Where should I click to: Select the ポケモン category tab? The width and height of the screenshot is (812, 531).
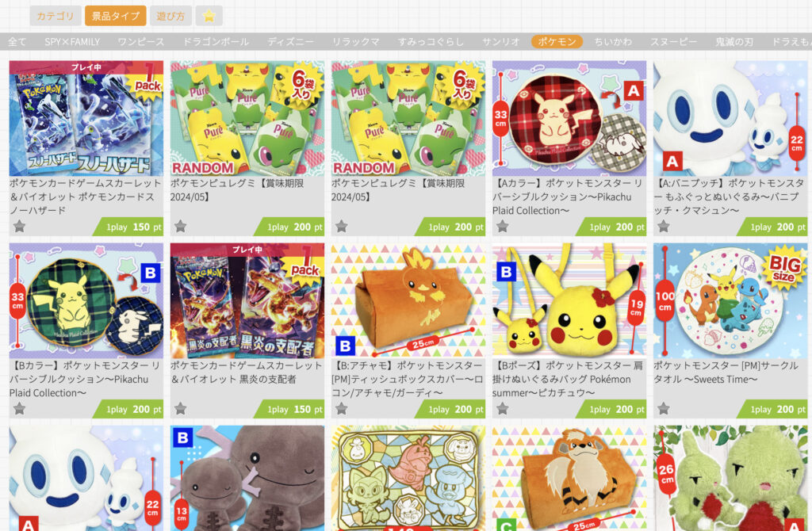[x=557, y=42]
